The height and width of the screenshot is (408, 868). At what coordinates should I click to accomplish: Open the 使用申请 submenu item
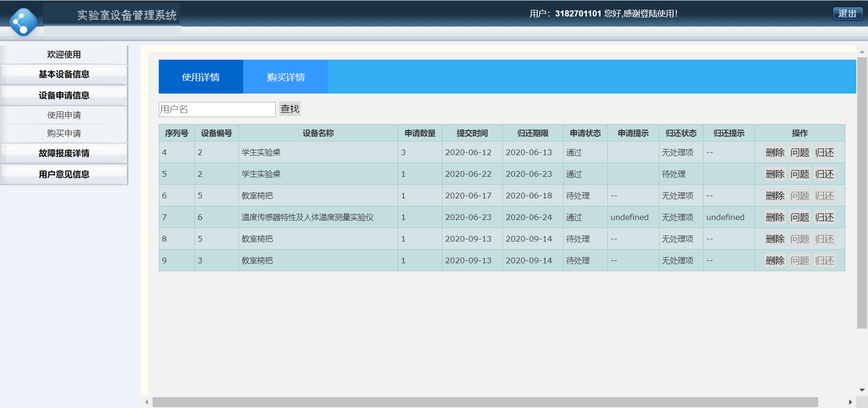tap(64, 115)
